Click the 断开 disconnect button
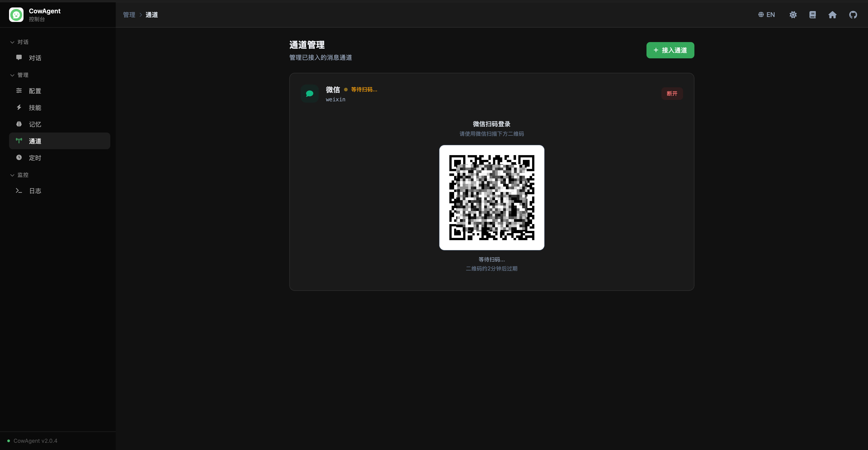The height and width of the screenshot is (450, 868). pos(672,94)
